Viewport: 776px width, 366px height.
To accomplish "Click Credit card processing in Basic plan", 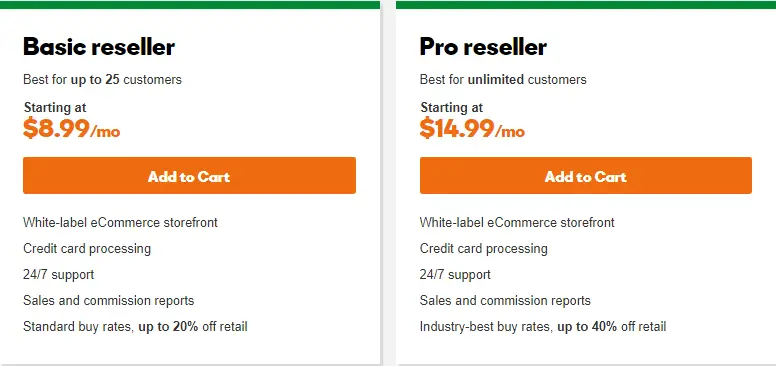I will click(87, 248).
